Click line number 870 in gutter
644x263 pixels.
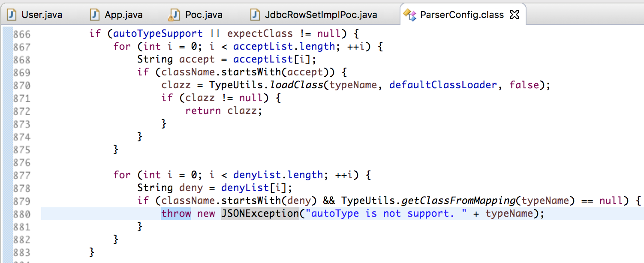click(21, 85)
